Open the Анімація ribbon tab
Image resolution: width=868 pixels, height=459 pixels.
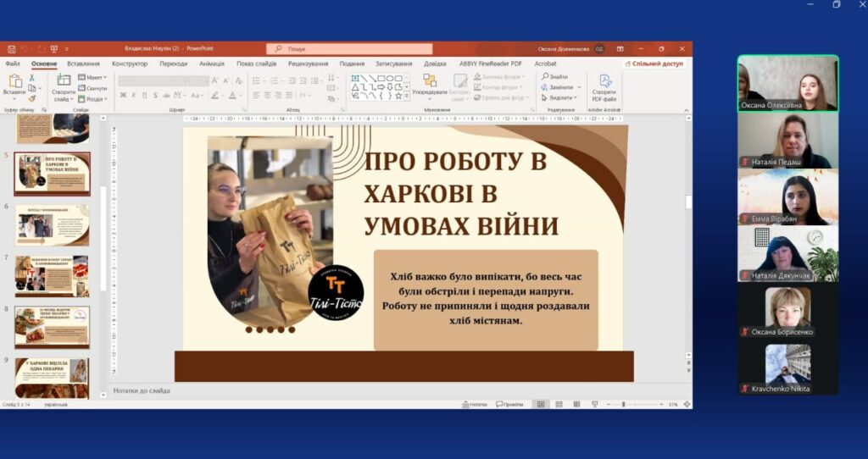click(212, 64)
